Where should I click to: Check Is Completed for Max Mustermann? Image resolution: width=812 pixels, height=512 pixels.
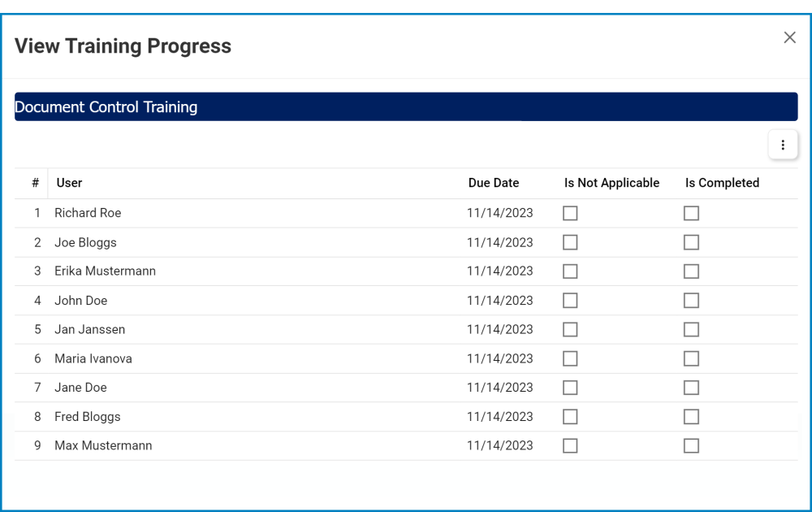point(691,445)
